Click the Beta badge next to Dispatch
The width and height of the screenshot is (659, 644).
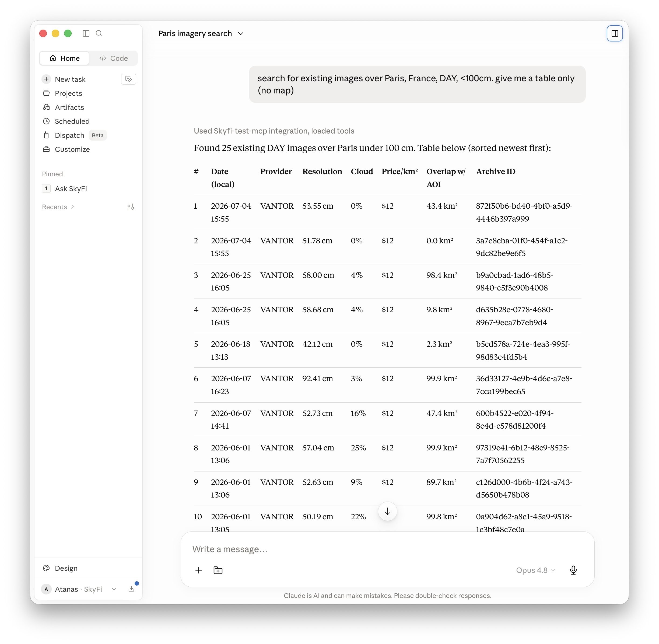point(97,135)
